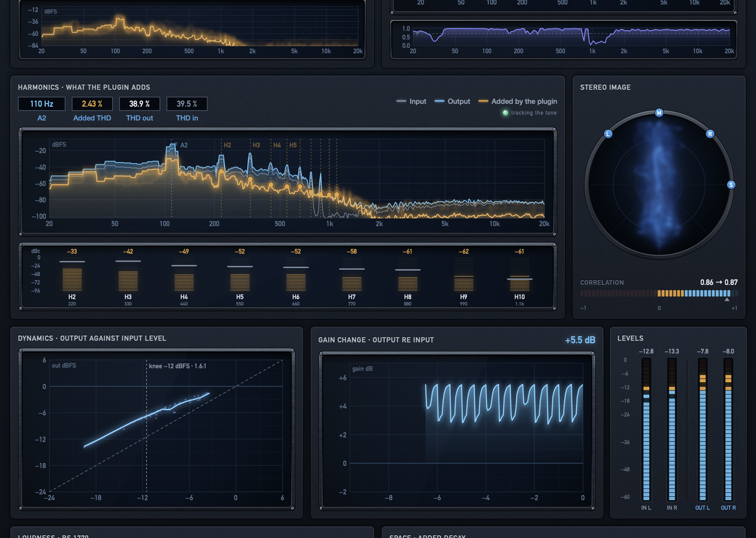Click the 2.43 % Added THD readout
Screen dimensions: 756x538
coord(92,104)
